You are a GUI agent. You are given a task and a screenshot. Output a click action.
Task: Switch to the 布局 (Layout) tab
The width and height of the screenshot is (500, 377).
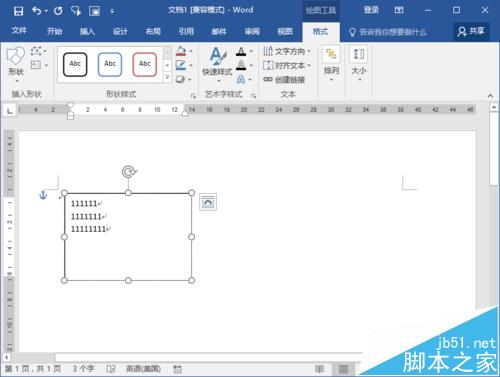(153, 31)
